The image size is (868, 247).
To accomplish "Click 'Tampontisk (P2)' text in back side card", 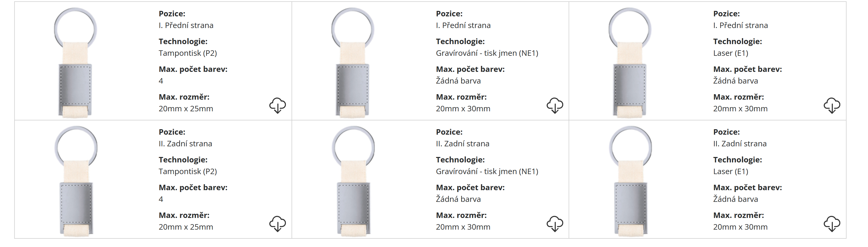I will pos(188,171).
